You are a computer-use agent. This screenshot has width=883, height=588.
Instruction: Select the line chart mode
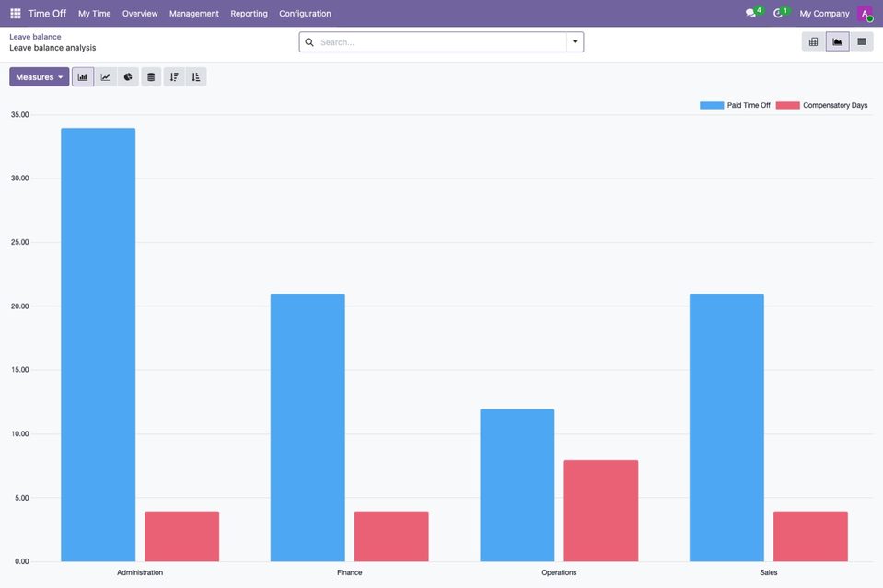click(105, 77)
